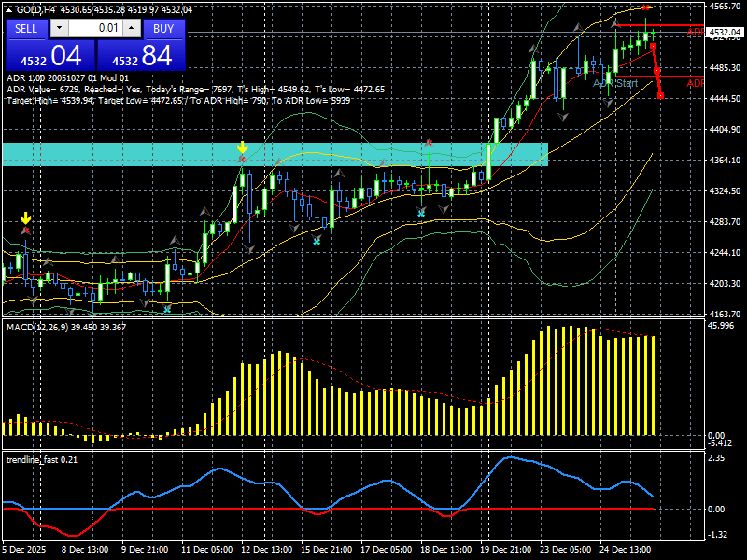Click the 4324.50 price axis label
Viewport: 747px width, 560px height.
pyautogui.click(x=725, y=191)
